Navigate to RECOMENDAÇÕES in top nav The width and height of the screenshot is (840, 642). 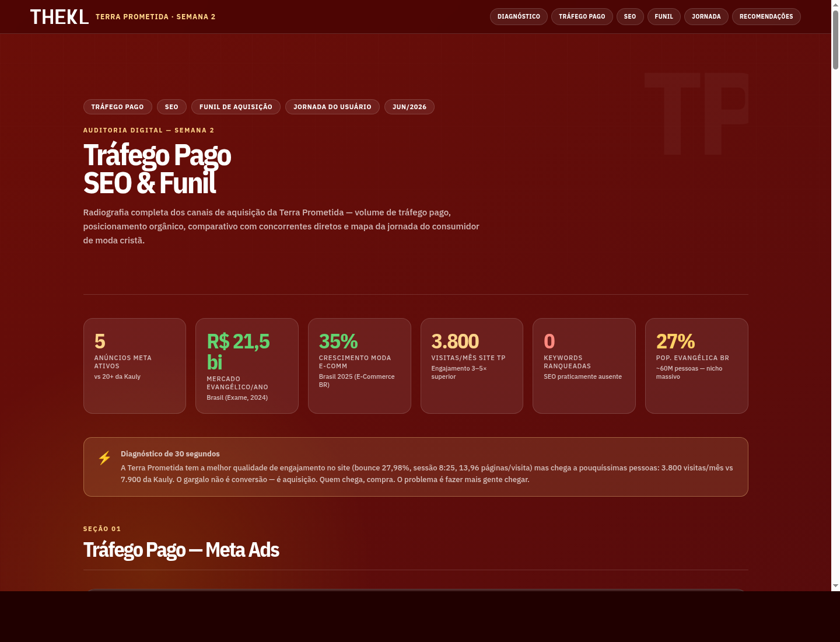(x=766, y=16)
